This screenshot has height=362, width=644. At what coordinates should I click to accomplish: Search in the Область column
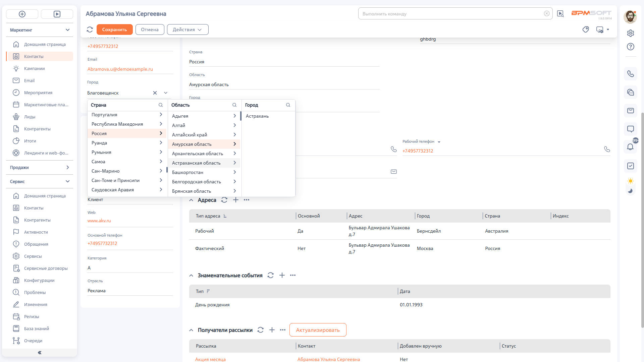[234, 105]
